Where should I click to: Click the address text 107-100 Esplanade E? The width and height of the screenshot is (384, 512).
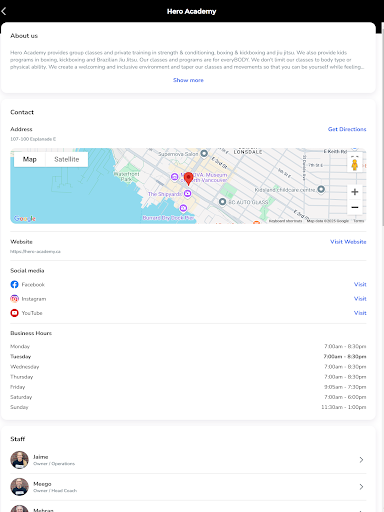(x=33, y=139)
